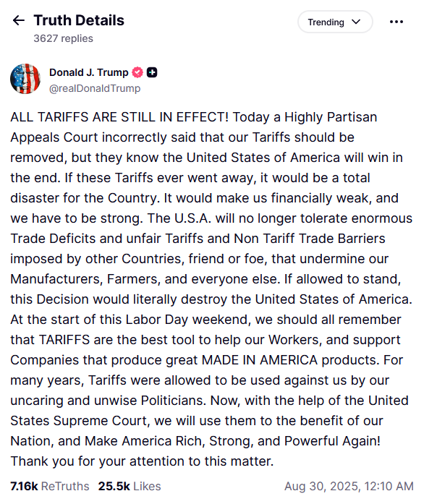Go back using the left arrow
The image size is (424, 504).
19,20
